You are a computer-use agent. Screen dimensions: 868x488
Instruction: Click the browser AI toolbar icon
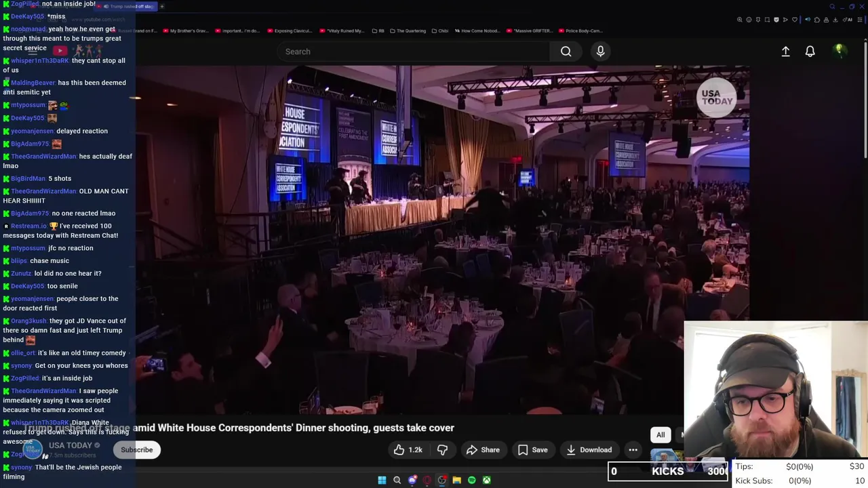tap(848, 20)
